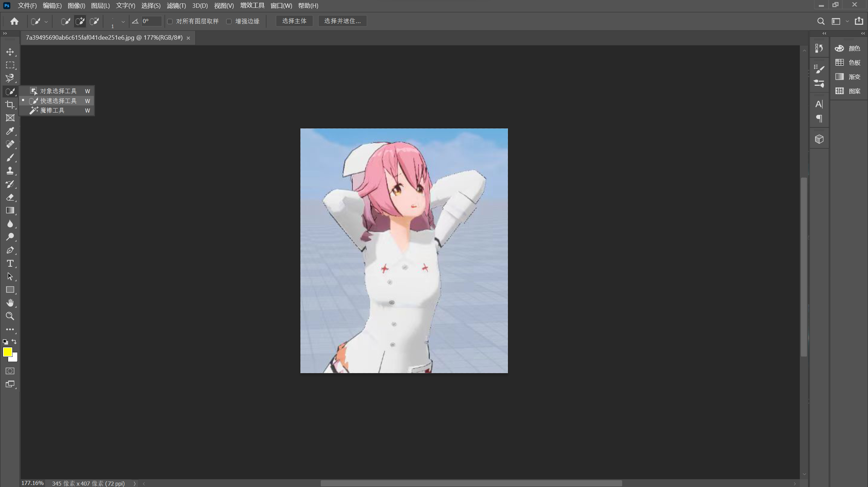Select the Dodge tool

tap(10, 237)
